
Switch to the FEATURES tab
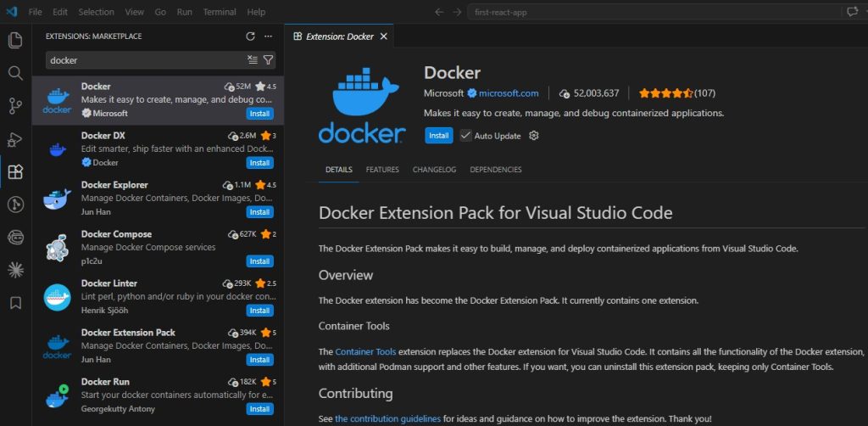coord(382,170)
